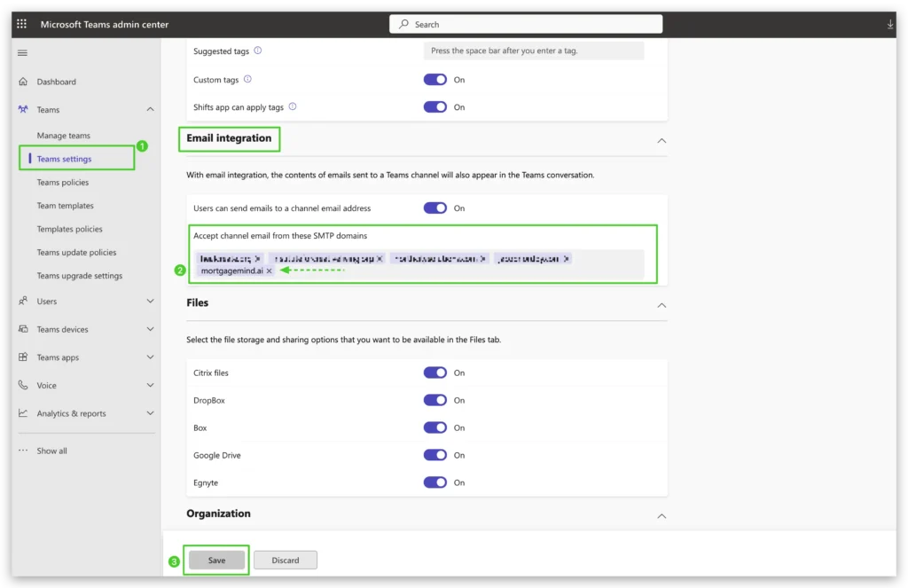Open Teams policies in sidebar
The width and height of the screenshot is (908, 588).
(63, 183)
